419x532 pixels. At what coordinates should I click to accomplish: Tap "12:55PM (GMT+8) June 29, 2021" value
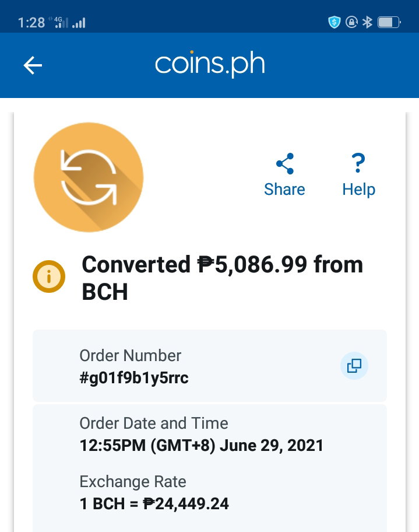(x=202, y=446)
